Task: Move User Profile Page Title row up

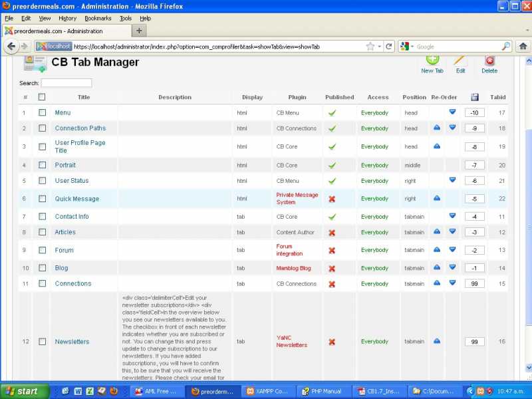Action: 437,146
